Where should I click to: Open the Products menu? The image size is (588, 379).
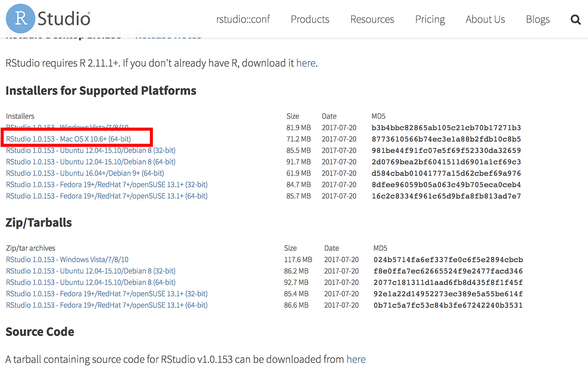point(310,19)
